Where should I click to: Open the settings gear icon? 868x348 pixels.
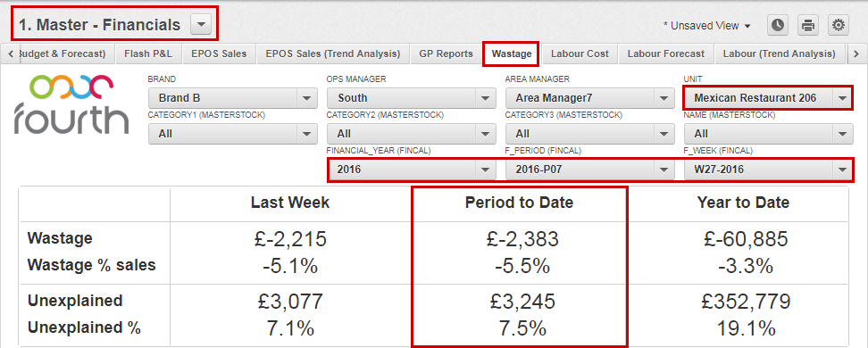coord(839,26)
